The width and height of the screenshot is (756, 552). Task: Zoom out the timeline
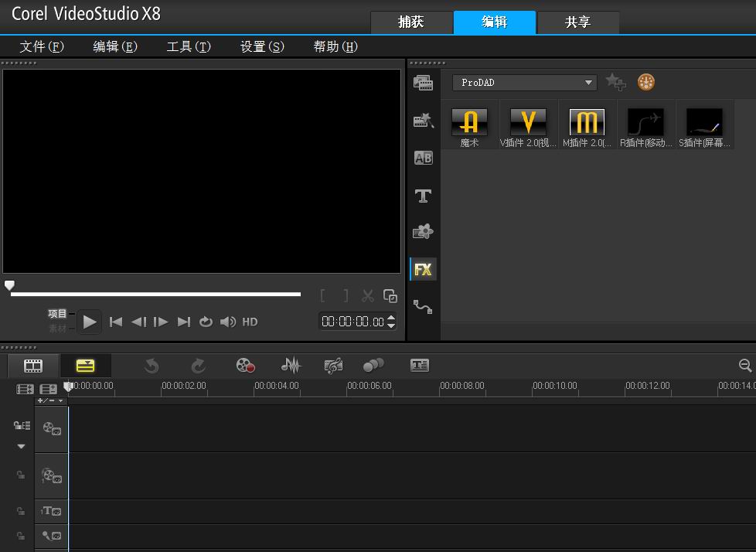[x=745, y=366]
